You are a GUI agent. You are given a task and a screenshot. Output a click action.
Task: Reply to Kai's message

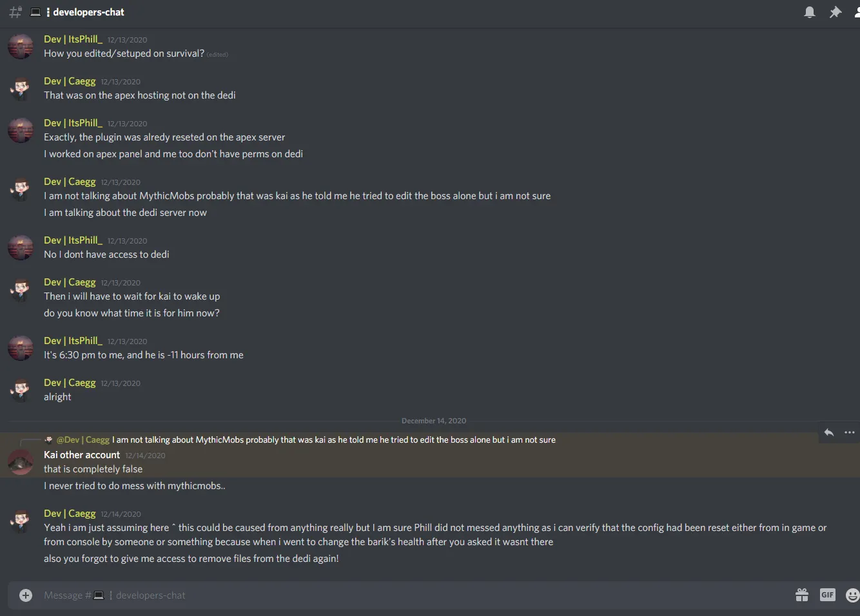click(829, 432)
